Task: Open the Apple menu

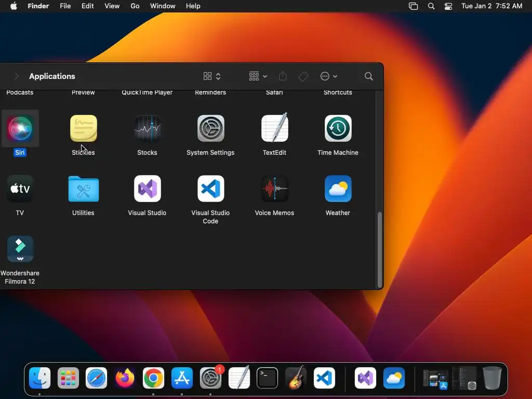Action: 14,6
